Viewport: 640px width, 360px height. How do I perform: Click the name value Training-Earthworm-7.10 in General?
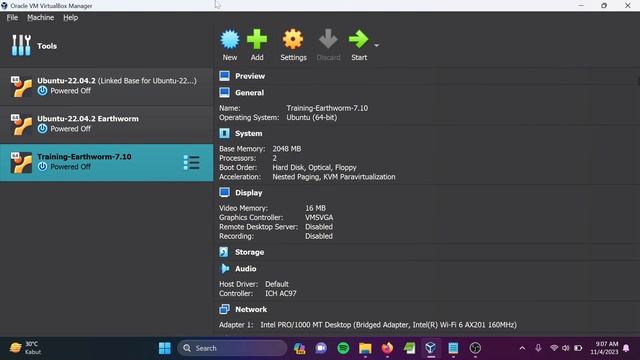coord(327,108)
